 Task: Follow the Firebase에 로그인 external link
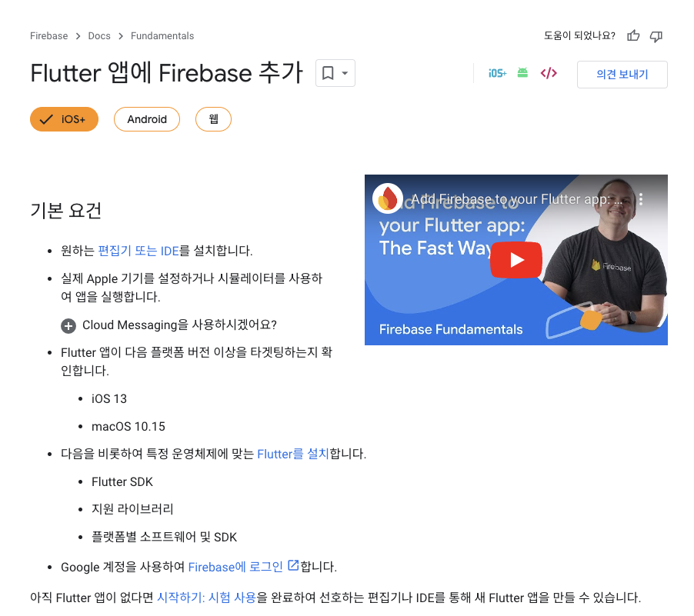pos(244,567)
